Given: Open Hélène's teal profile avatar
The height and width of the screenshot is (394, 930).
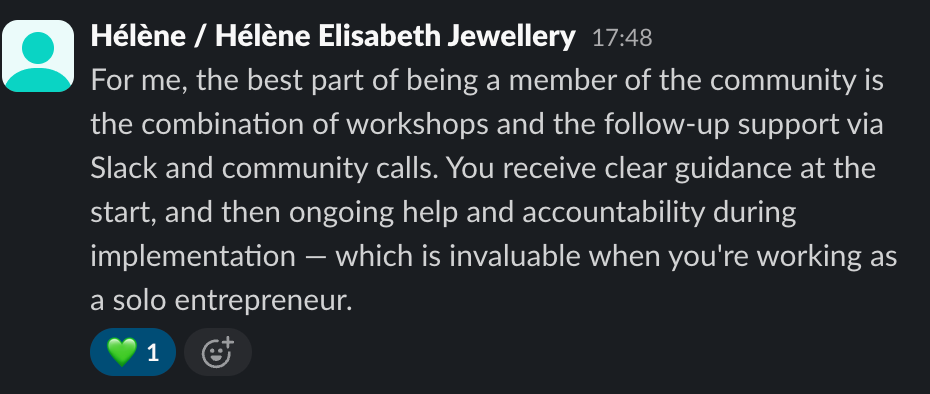Looking at the screenshot, I should click(x=38, y=56).
